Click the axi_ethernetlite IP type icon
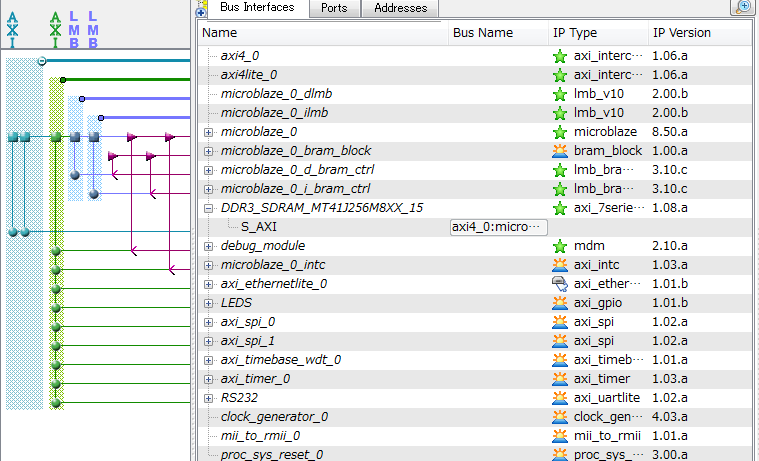This screenshot has height=461, width=759. click(x=560, y=284)
